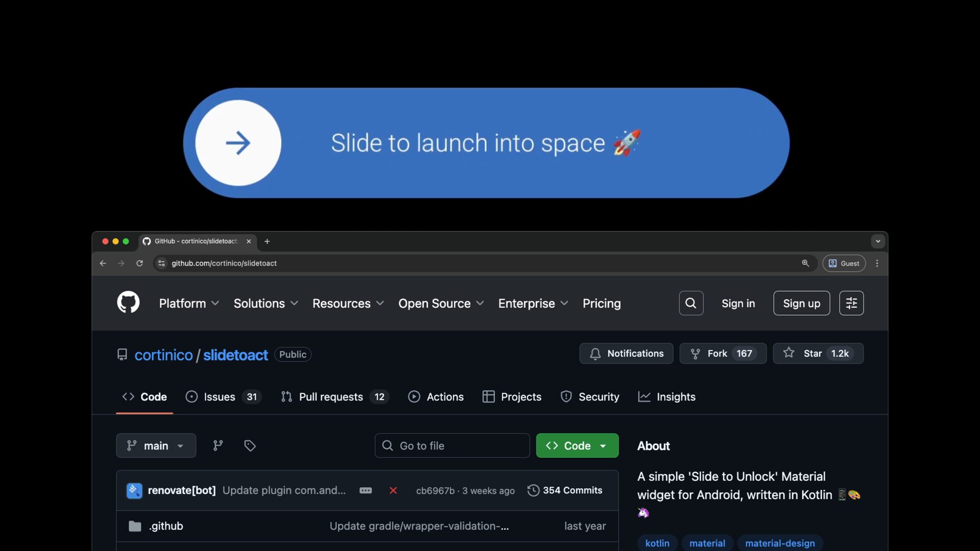Click the failed checks red X
The width and height of the screenshot is (980, 551).
click(393, 490)
